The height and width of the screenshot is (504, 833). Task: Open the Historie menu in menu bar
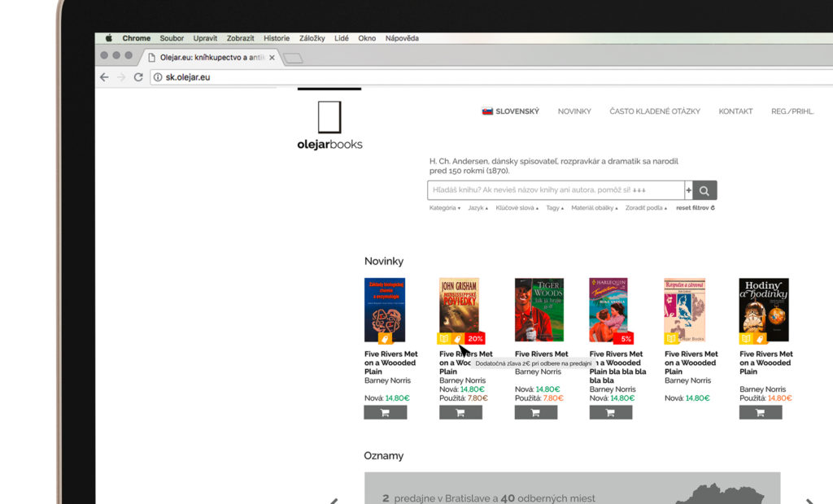tap(276, 38)
